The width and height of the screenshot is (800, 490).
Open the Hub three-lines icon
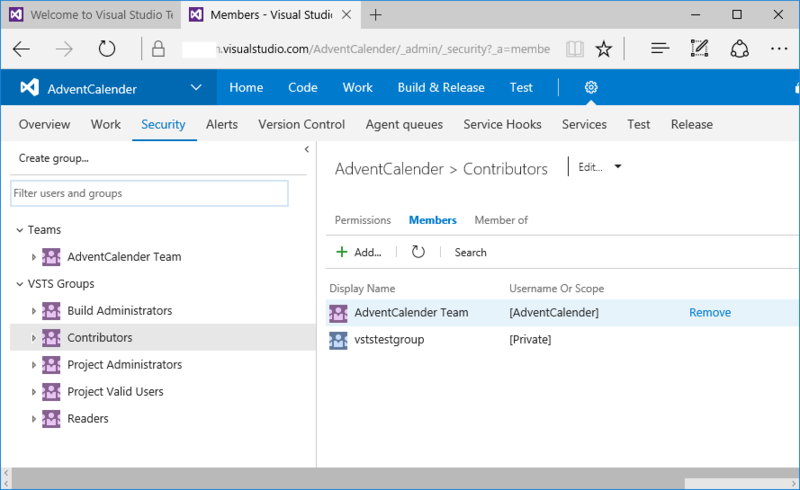660,48
